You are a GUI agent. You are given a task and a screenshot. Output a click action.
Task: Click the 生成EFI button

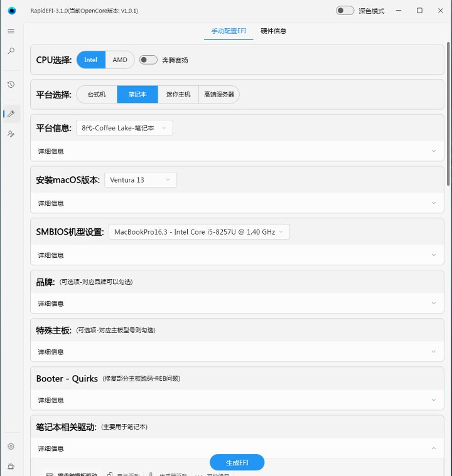click(x=237, y=463)
